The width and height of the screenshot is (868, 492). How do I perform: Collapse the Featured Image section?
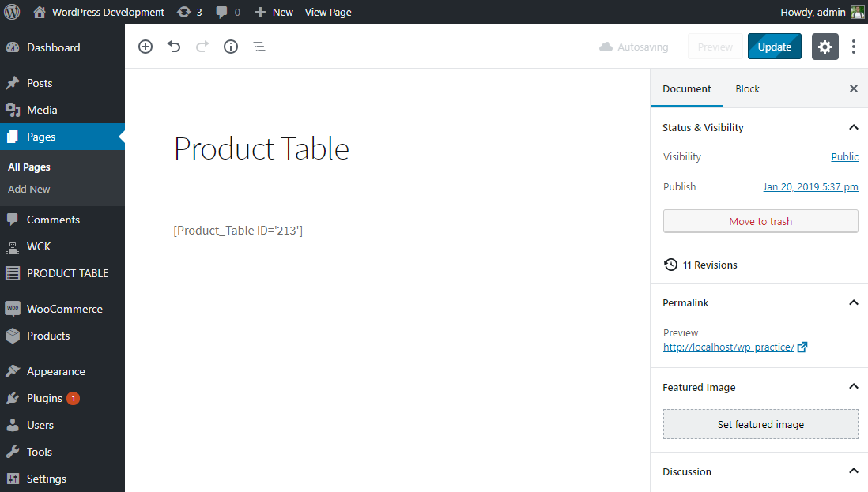pos(853,387)
